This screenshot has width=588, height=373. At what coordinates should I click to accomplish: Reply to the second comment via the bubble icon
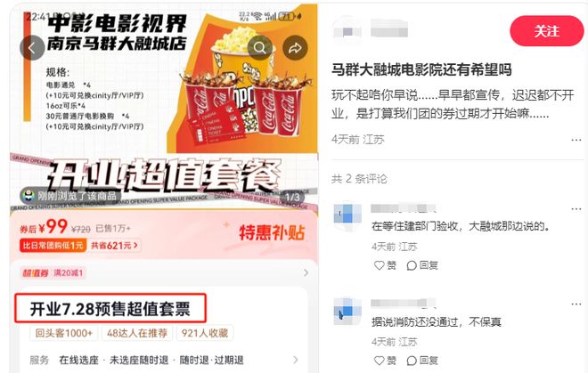tap(412, 361)
